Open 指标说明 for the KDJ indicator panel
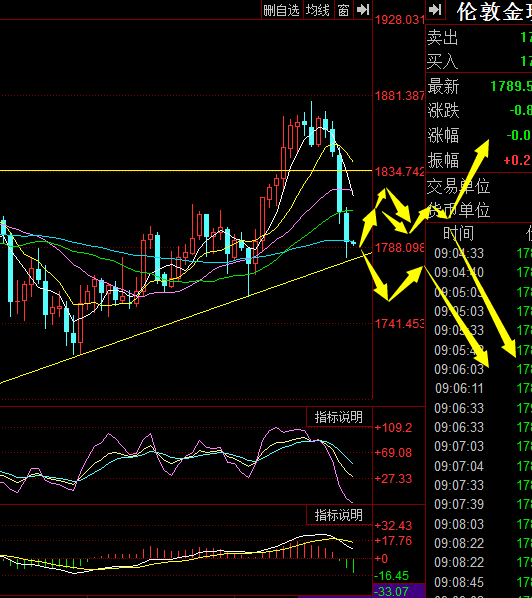 coord(339,417)
